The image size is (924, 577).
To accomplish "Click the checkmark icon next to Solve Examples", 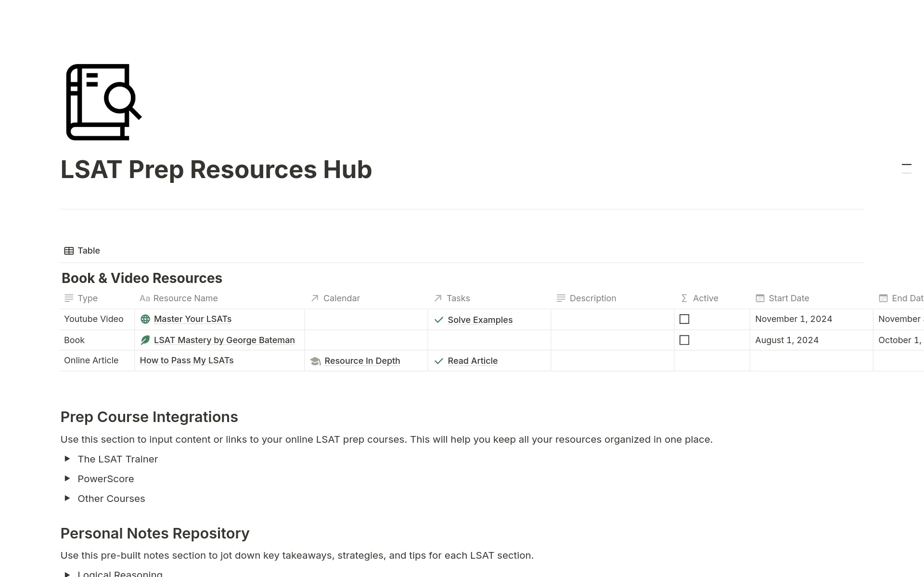I will 439,319.
